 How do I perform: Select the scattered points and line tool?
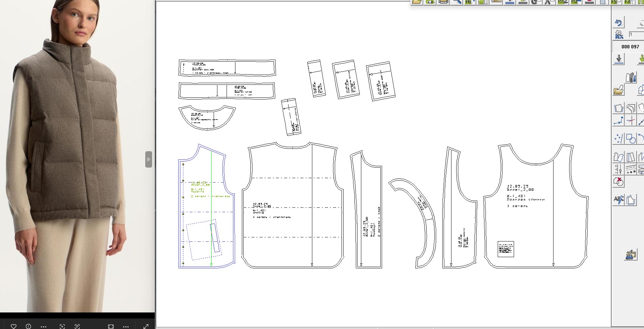click(x=618, y=139)
